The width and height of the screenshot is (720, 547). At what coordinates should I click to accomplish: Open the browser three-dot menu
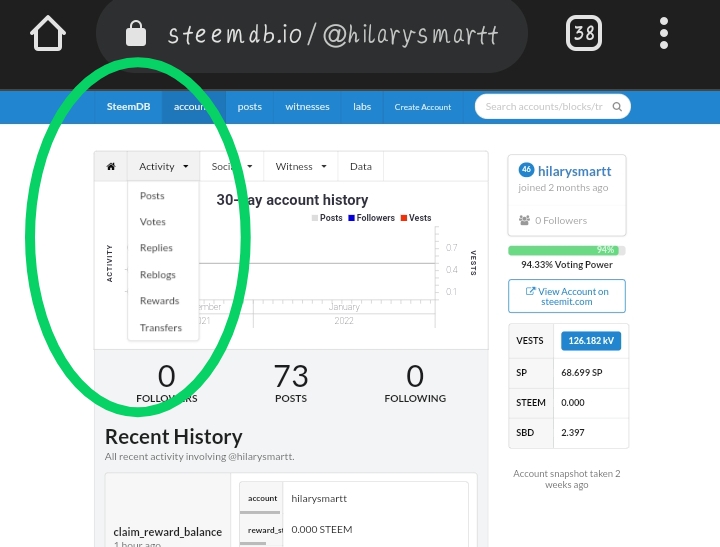pos(664,33)
